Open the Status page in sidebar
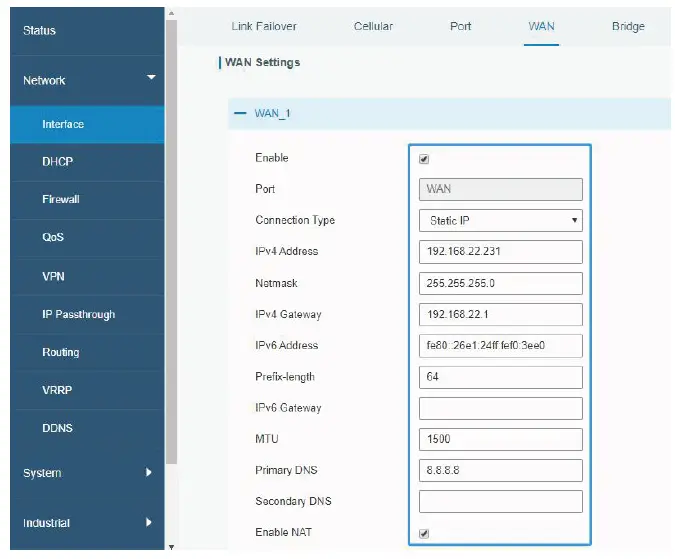The image size is (675, 559). coord(40,30)
